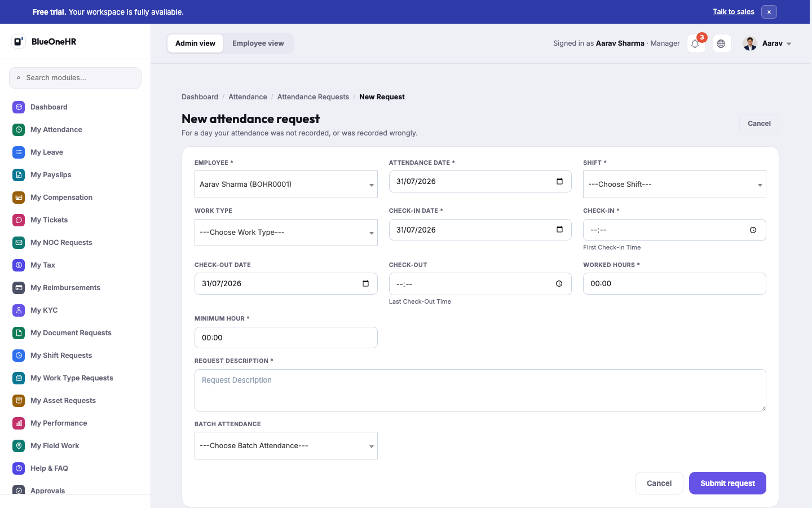Viewport: 812px width, 508px height.
Task: Open the Choose Work Type dropdown
Action: coord(286,233)
